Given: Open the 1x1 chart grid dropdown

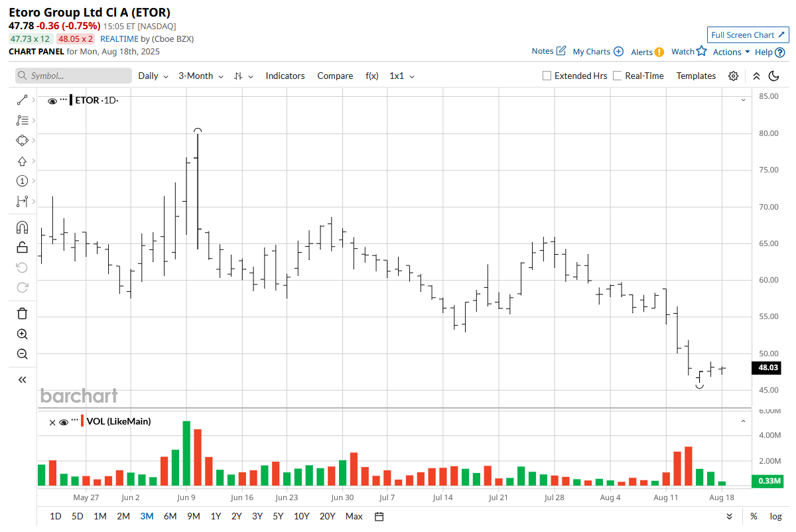Looking at the screenshot, I should tap(402, 76).
